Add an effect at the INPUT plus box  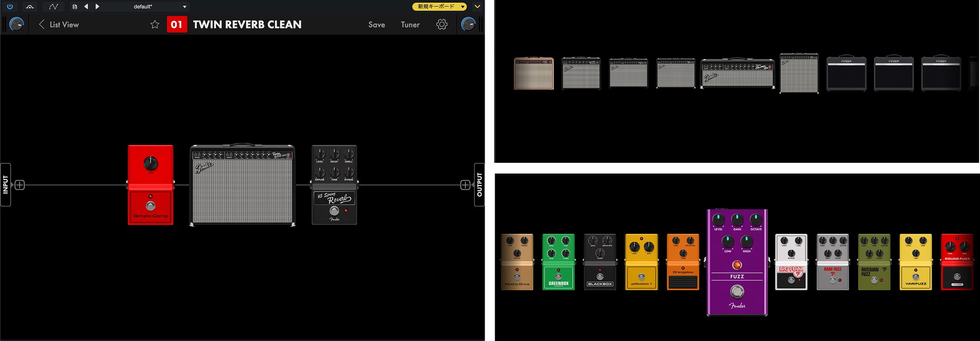(x=20, y=185)
